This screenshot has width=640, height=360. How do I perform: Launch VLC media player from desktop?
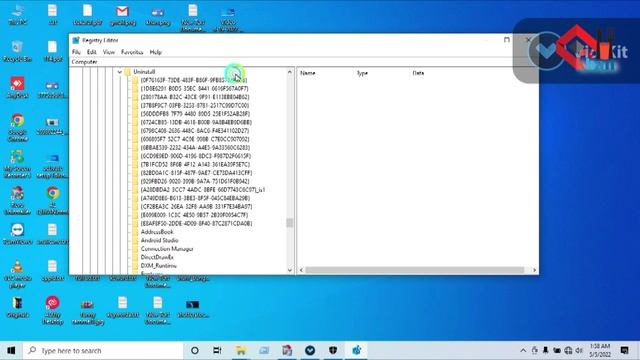18,274
